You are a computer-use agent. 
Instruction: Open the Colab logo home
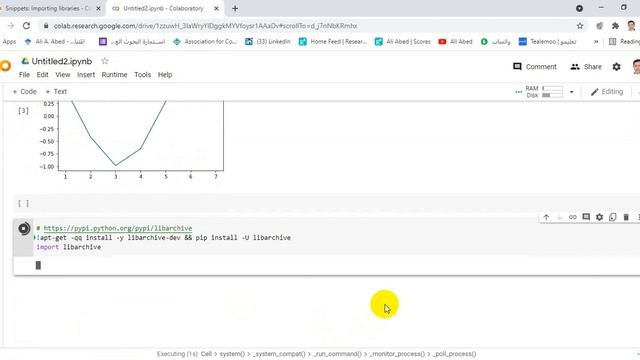5,66
